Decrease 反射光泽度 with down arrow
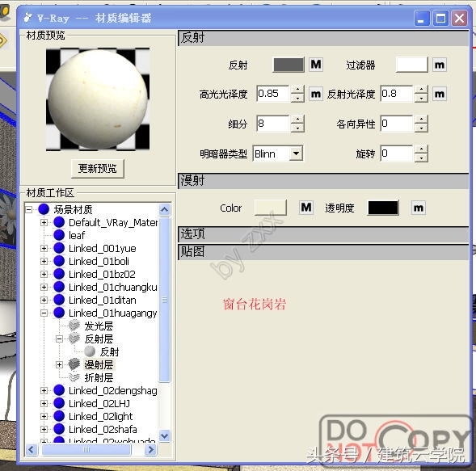Screen dimensions: 476x471 click(x=421, y=98)
